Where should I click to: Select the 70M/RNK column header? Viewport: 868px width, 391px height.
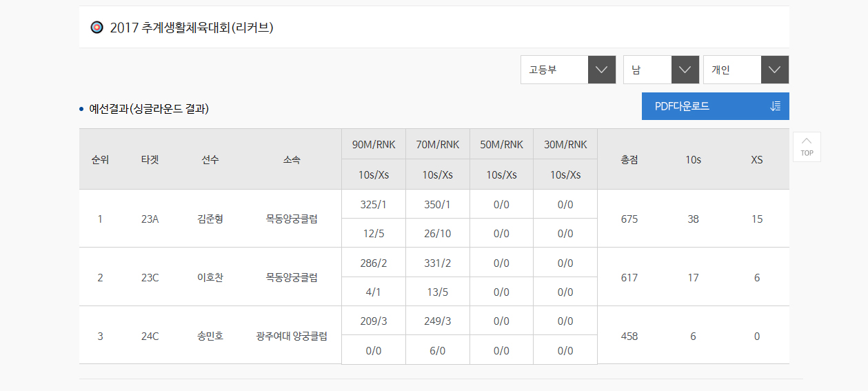pyautogui.click(x=438, y=144)
